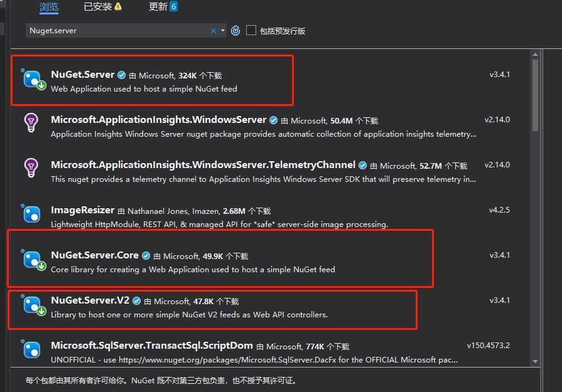Click the SqlServer.TransactSql.ScriptDom package icon

tap(31, 349)
